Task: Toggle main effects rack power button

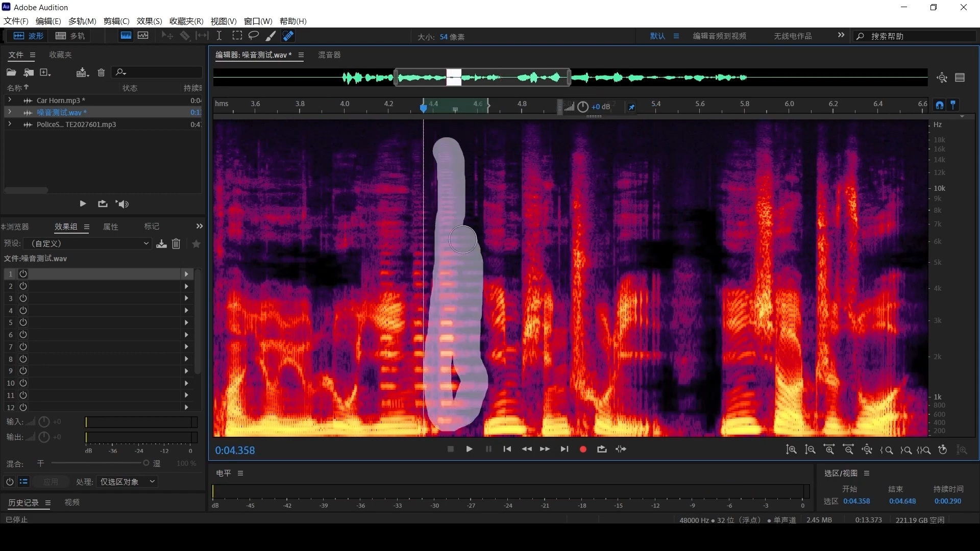Action: tap(10, 482)
